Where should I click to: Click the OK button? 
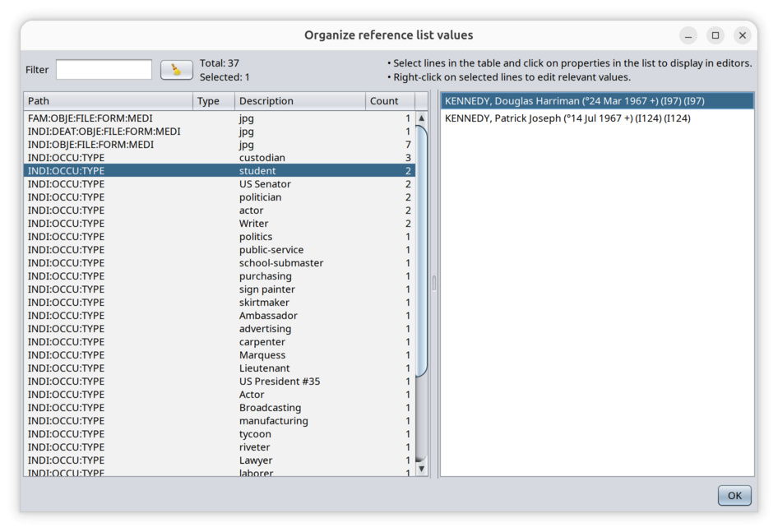pos(734,495)
